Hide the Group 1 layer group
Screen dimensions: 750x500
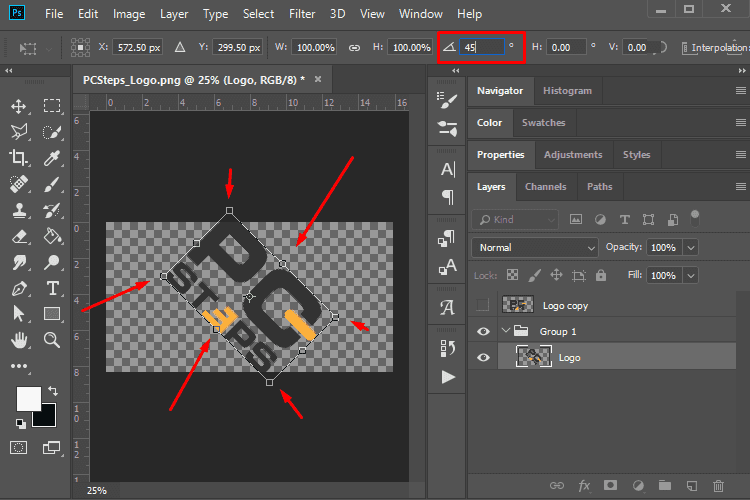(x=483, y=332)
